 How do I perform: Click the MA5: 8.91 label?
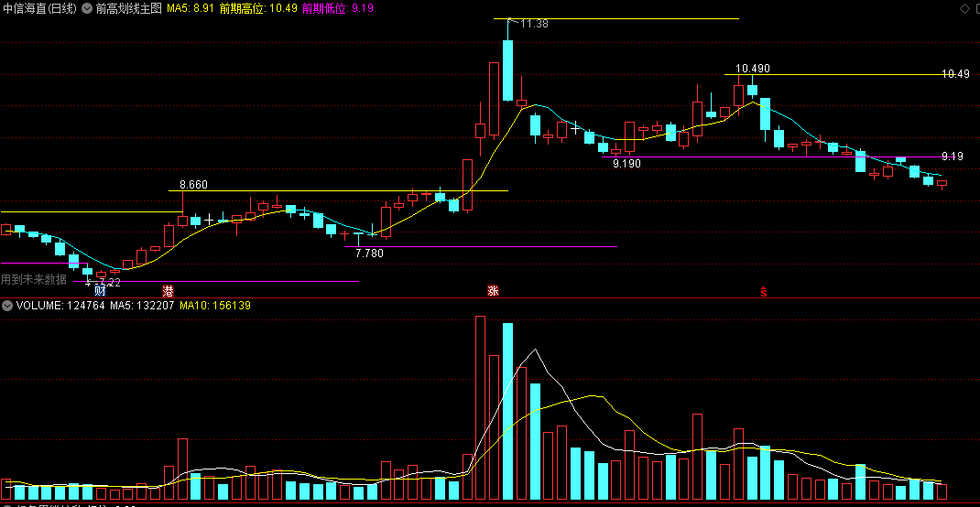(190, 9)
